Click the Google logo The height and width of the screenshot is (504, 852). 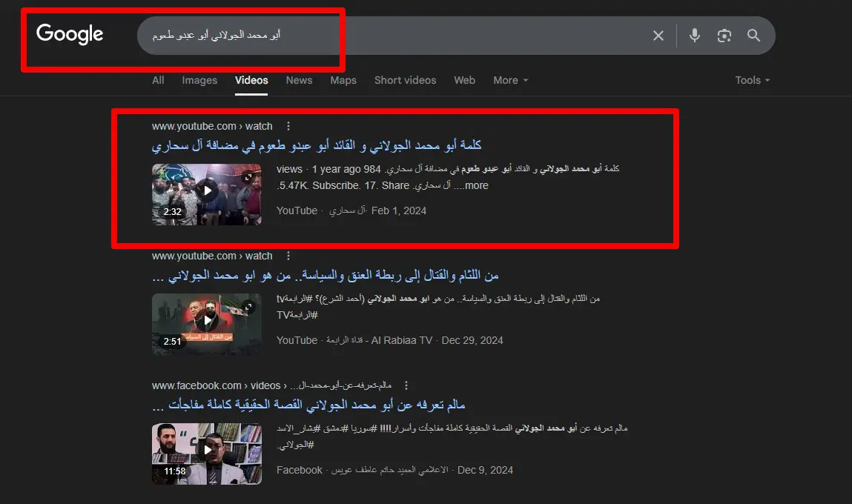click(70, 33)
